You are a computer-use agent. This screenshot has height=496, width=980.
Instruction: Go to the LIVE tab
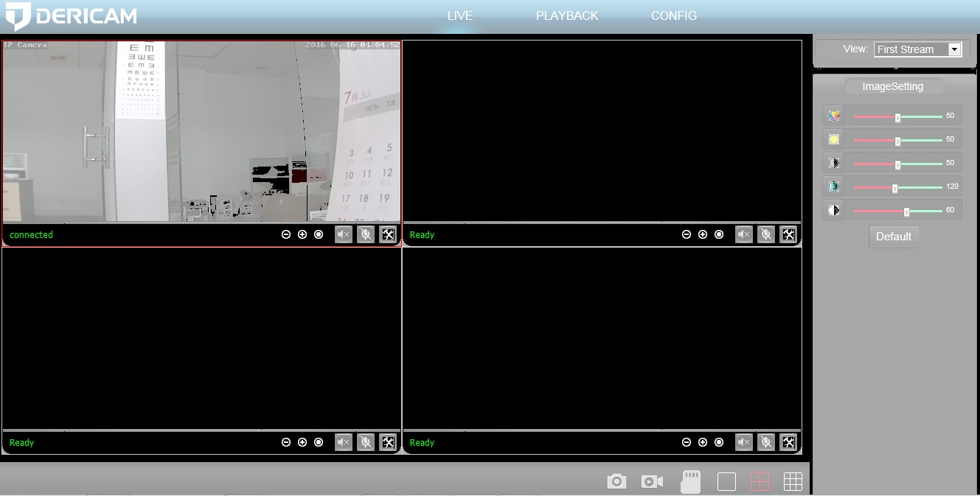[x=460, y=15]
